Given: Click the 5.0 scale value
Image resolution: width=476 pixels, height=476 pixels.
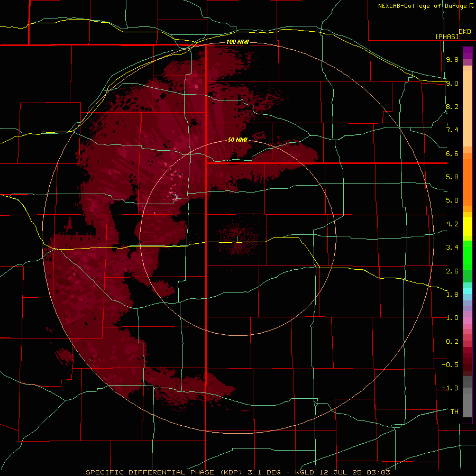Looking at the screenshot, I should tap(452, 200).
